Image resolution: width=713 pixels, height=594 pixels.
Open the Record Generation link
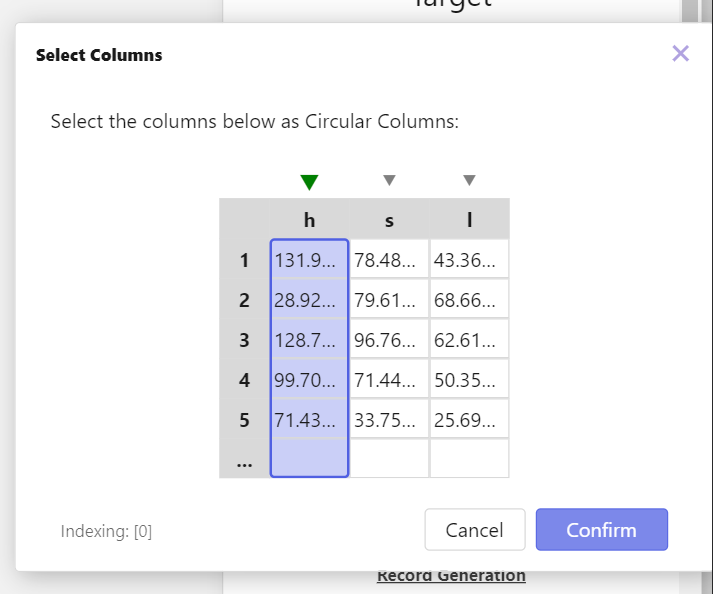pos(451,575)
